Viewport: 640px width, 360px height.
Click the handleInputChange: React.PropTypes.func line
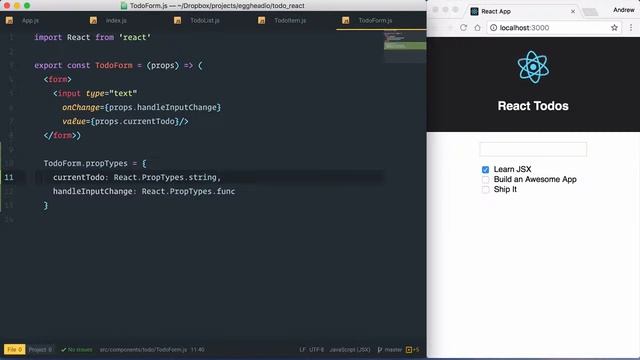pos(144,191)
